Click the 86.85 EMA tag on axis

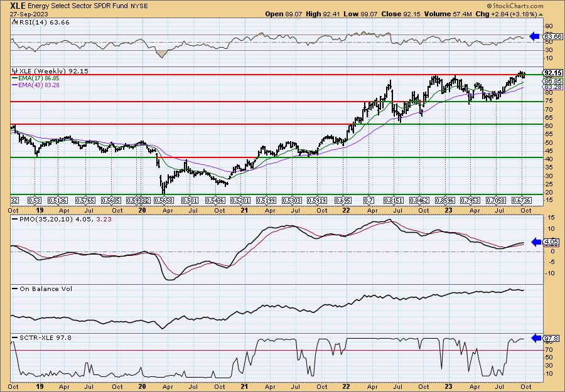(552, 82)
